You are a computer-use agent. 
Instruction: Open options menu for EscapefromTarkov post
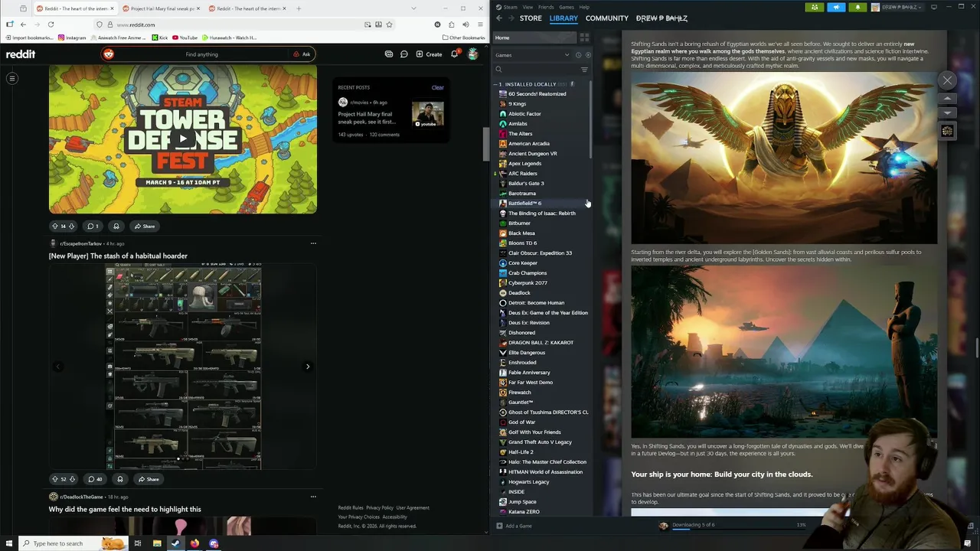click(313, 243)
